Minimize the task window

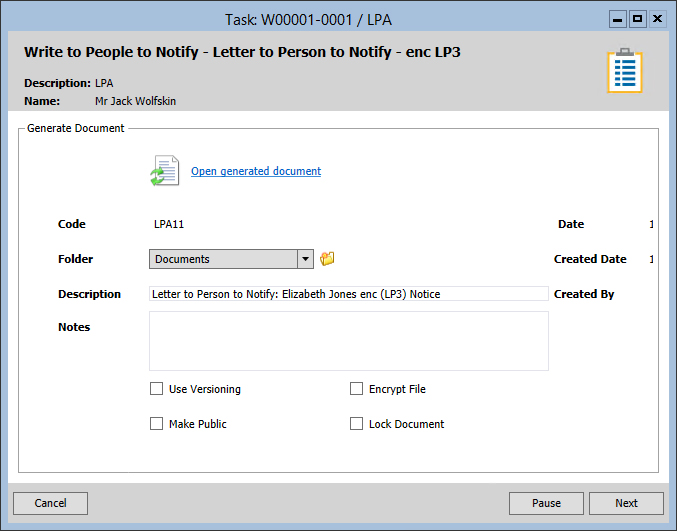click(617, 18)
